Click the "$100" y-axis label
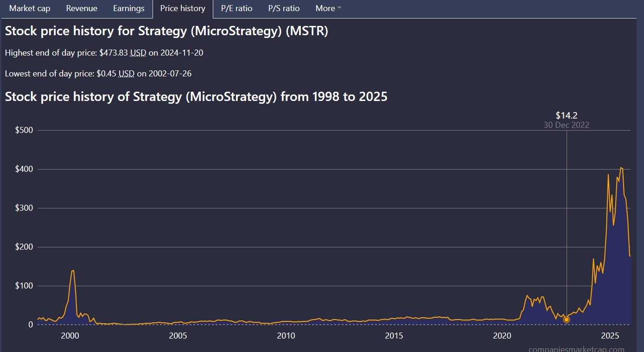This screenshot has height=352, width=644. coord(24,286)
